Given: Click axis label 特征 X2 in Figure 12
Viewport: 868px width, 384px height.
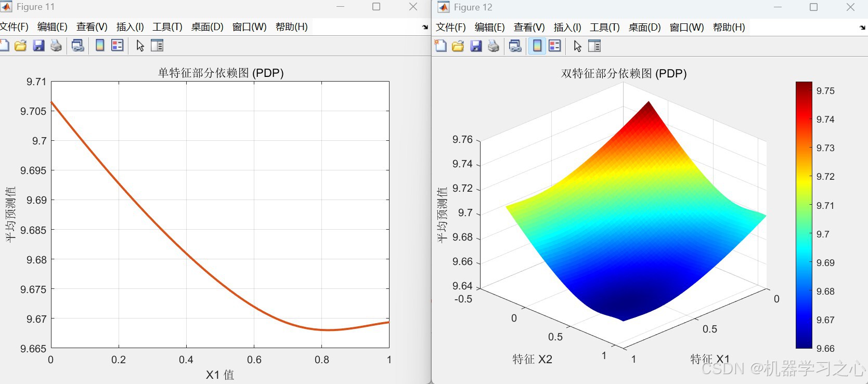Looking at the screenshot, I should coord(533,359).
